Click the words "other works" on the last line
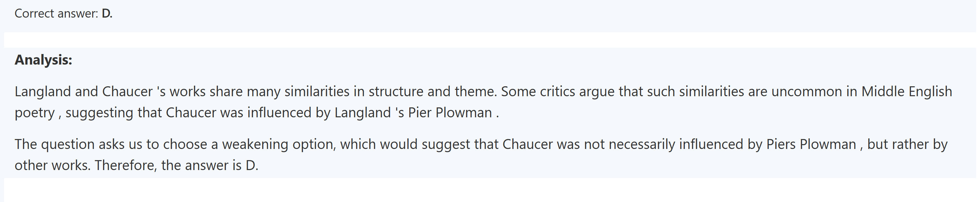The height and width of the screenshot is (202, 980). pyautogui.click(x=51, y=166)
